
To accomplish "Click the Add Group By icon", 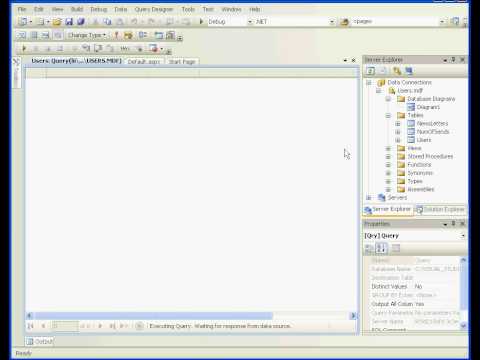I will coord(143,35).
